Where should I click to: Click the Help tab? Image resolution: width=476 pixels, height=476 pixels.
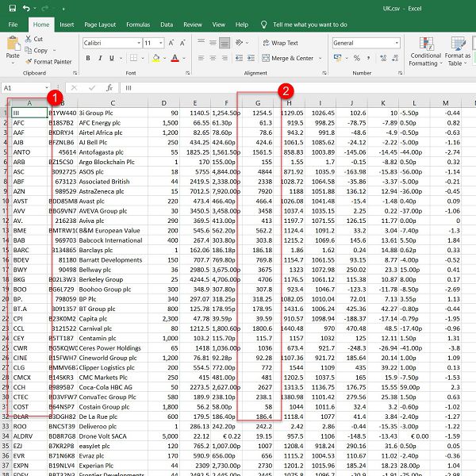coord(242,25)
